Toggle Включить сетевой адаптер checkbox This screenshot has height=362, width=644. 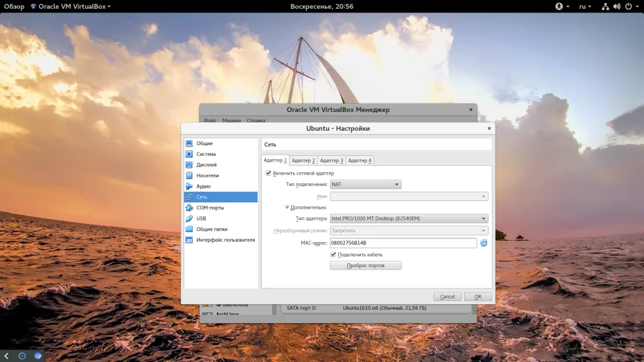click(x=269, y=173)
